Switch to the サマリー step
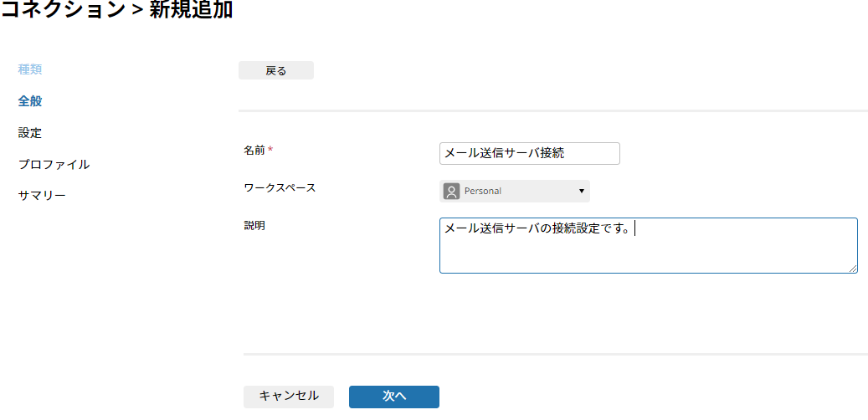The width and height of the screenshot is (868, 420). (42, 196)
